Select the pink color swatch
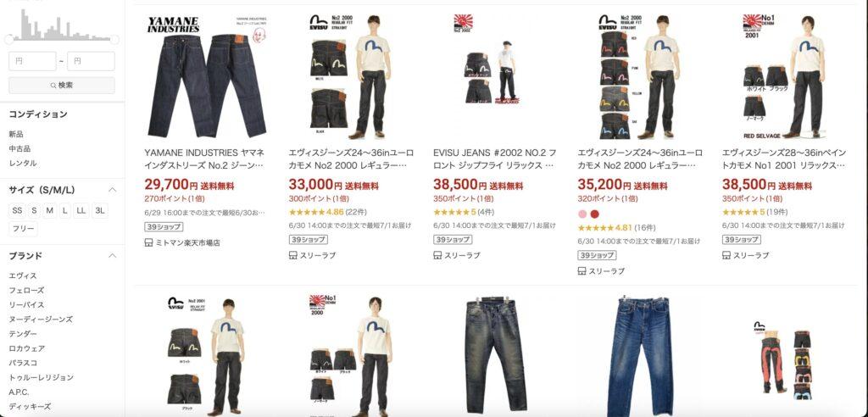The width and height of the screenshot is (868, 417). pyautogui.click(x=582, y=214)
